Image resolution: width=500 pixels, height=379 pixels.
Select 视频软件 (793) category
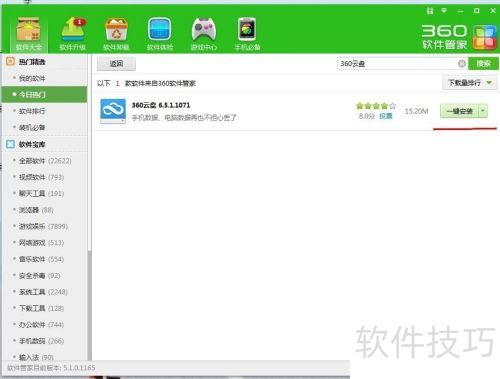click(41, 177)
